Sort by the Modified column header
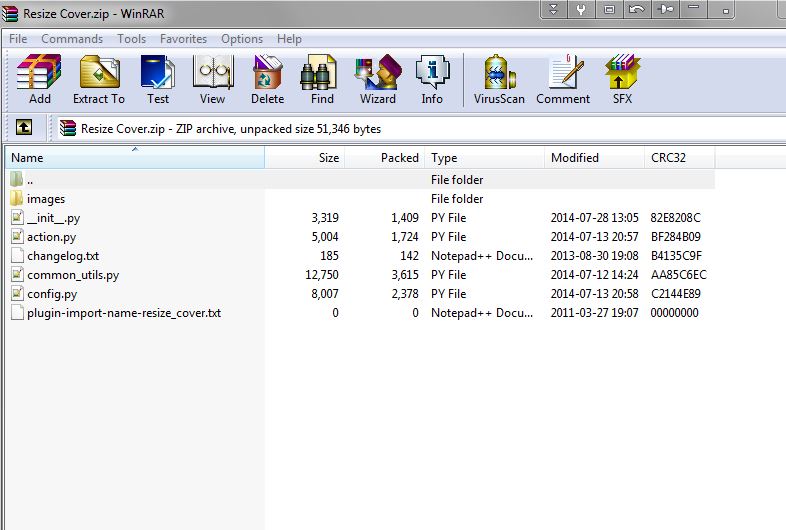This screenshot has width=786, height=530. 594,157
